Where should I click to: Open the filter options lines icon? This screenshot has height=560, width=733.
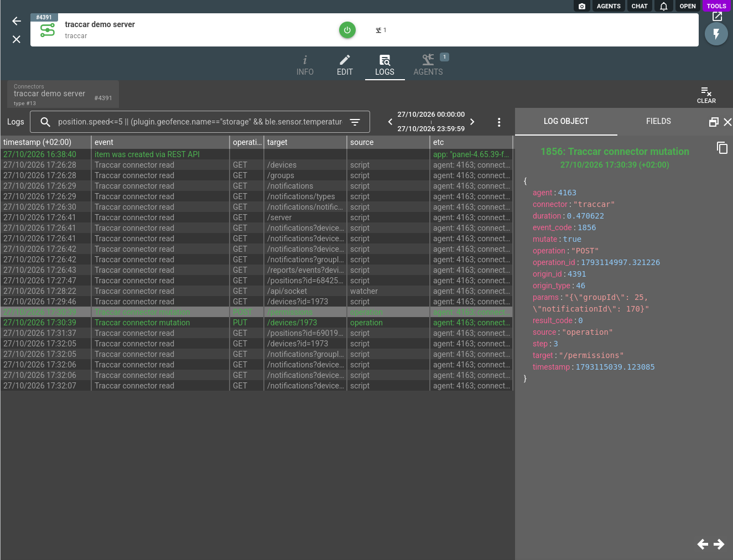355,122
